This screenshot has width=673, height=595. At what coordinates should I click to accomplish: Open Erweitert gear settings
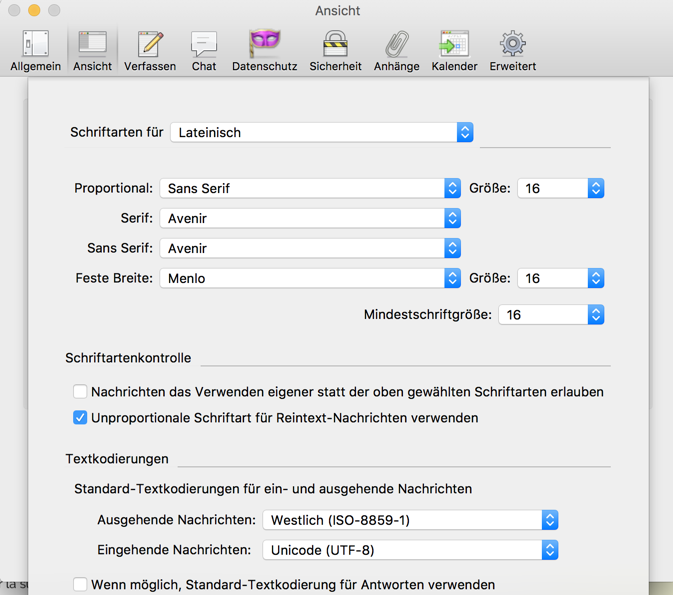tap(512, 50)
